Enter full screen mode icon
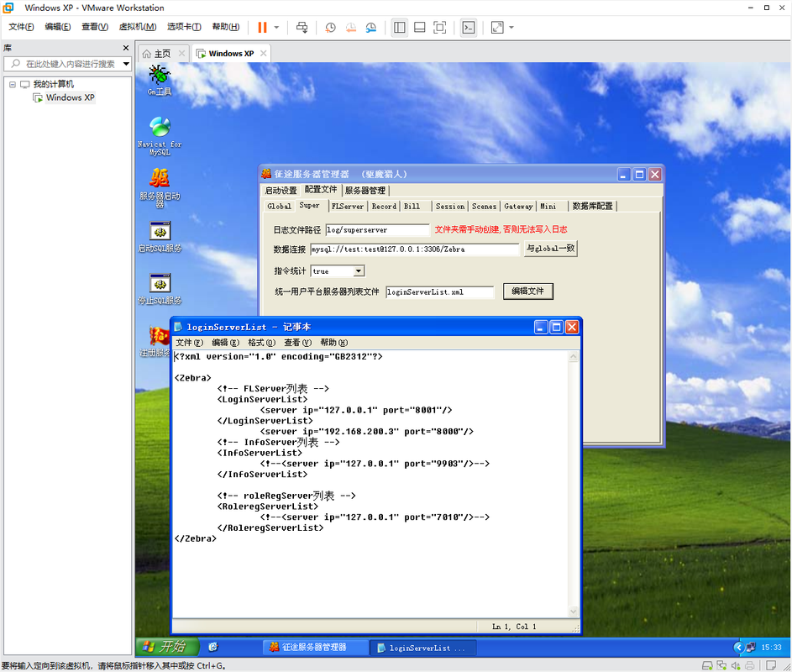This screenshot has width=792, height=672. point(439,27)
